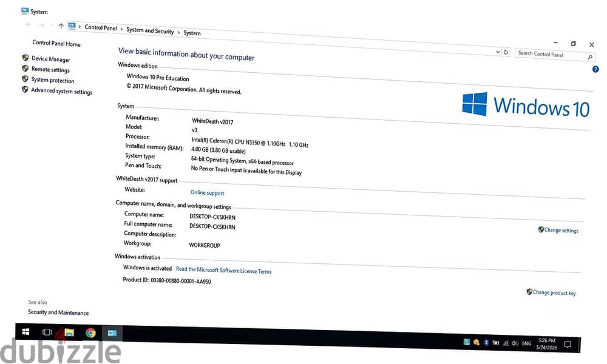The height and width of the screenshot is (364, 607).
Task: Launch Google Chrome from the taskbar
Action: tap(90, 333)
